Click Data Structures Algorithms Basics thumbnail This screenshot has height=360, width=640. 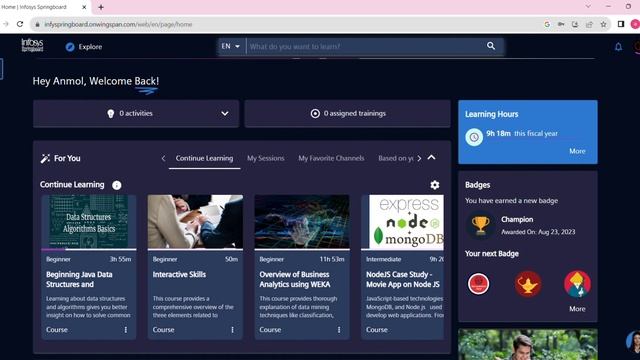(89, 221)
